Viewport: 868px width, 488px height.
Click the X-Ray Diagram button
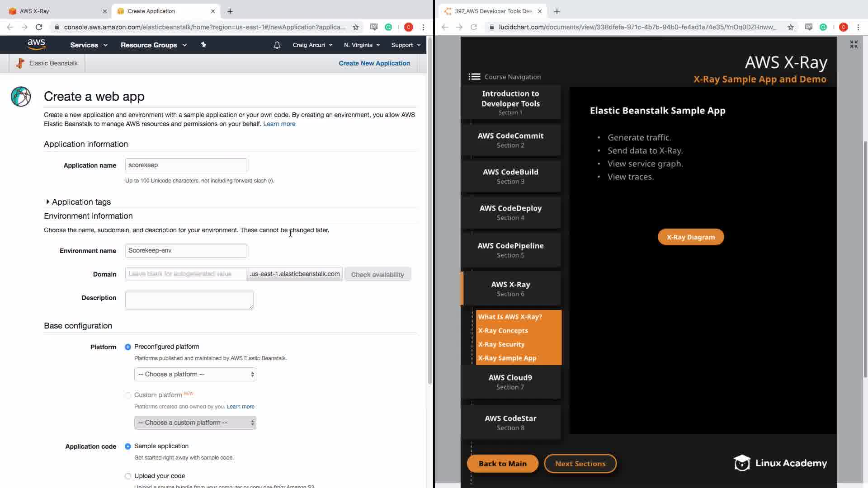pos(690,237)
